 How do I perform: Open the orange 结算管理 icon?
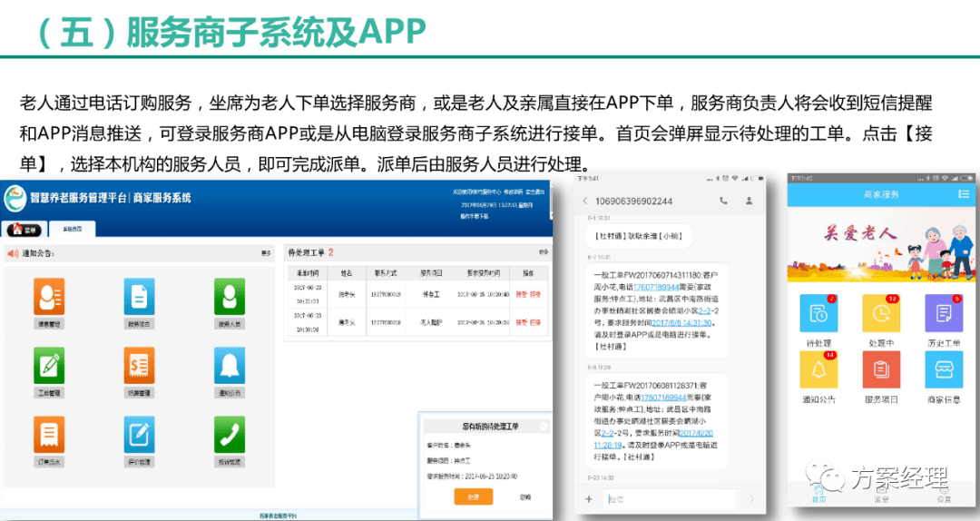(139, 366)
